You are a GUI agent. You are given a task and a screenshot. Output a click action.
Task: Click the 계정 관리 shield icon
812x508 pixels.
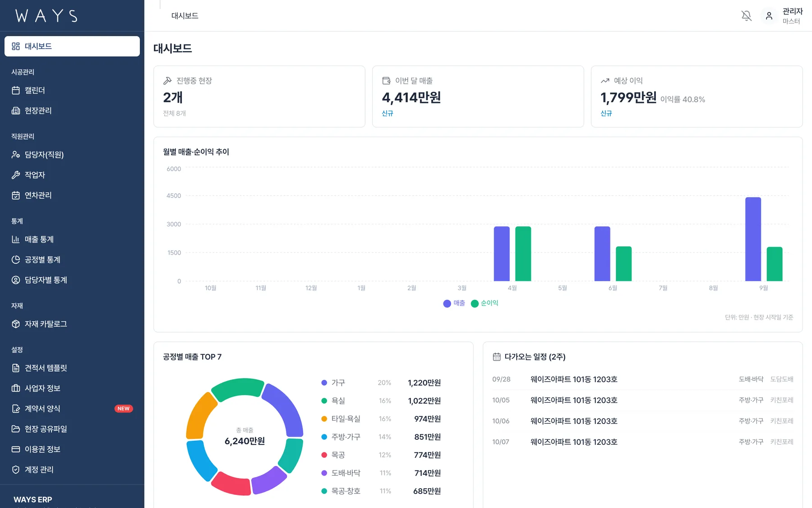pos(16,470)
